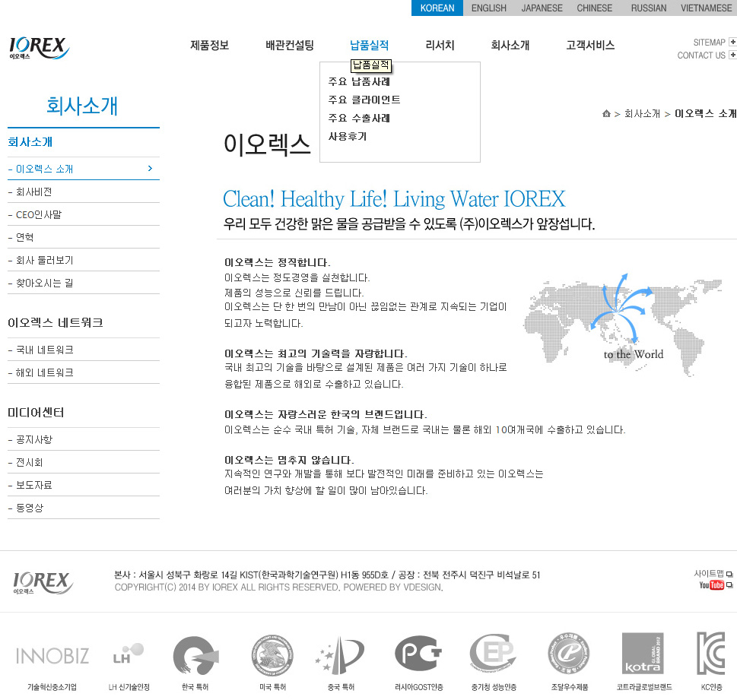Open the SITEMAP link
The image size is (737, 700).
tap(710, 43)
